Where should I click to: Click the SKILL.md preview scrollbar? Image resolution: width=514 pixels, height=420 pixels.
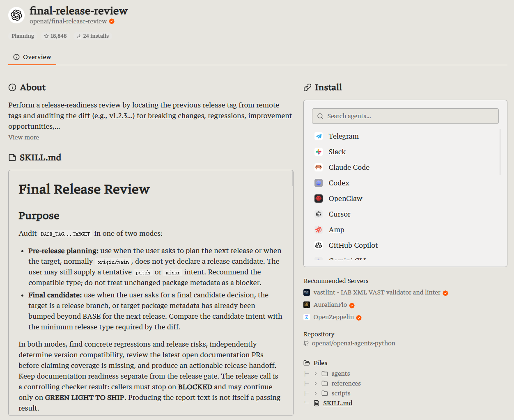tap(293, 179)
